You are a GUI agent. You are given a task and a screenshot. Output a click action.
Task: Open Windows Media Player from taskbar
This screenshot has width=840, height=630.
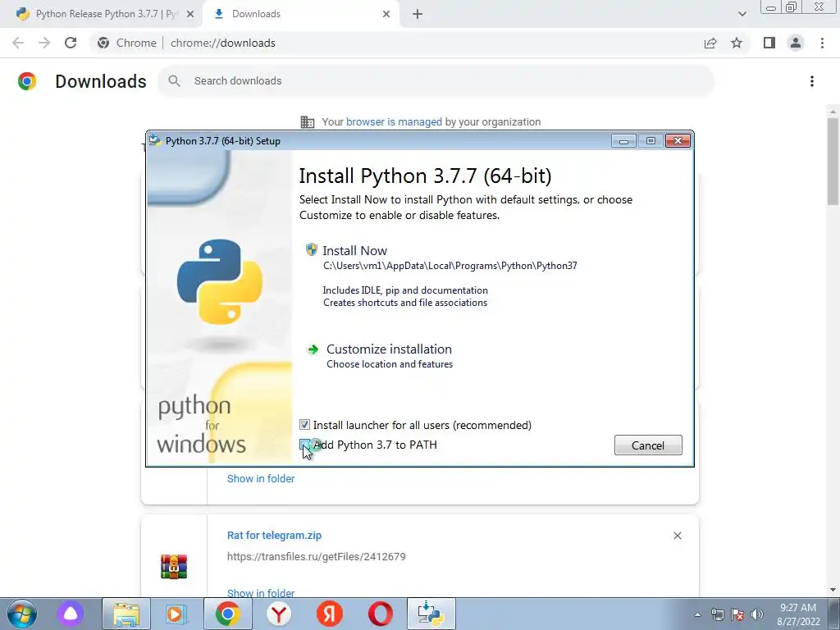(176, 614)
